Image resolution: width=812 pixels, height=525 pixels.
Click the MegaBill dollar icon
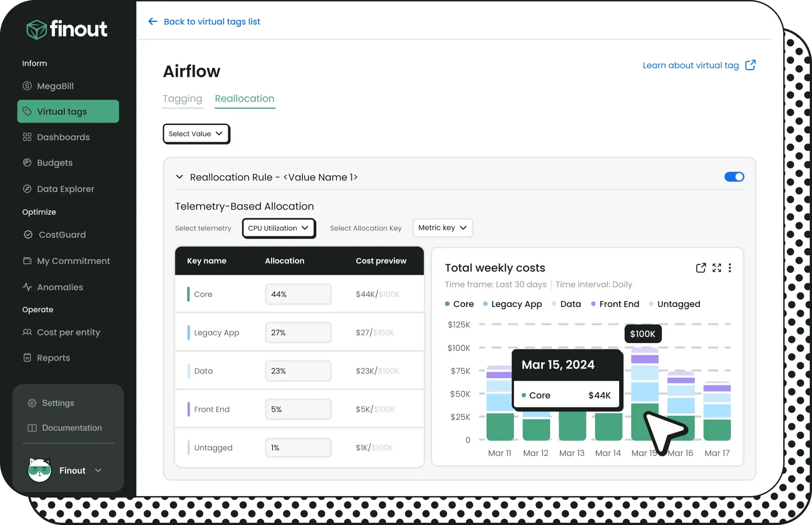tap(27, 86)
